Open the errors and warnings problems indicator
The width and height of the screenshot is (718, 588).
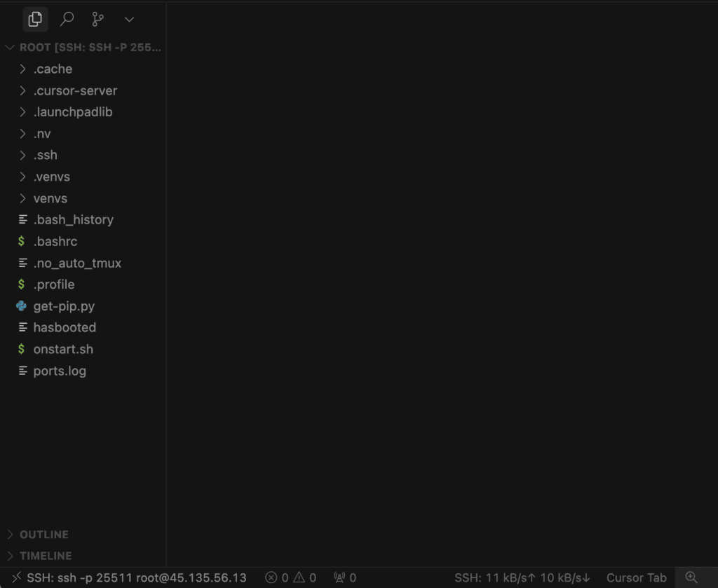tap(290, 577)
